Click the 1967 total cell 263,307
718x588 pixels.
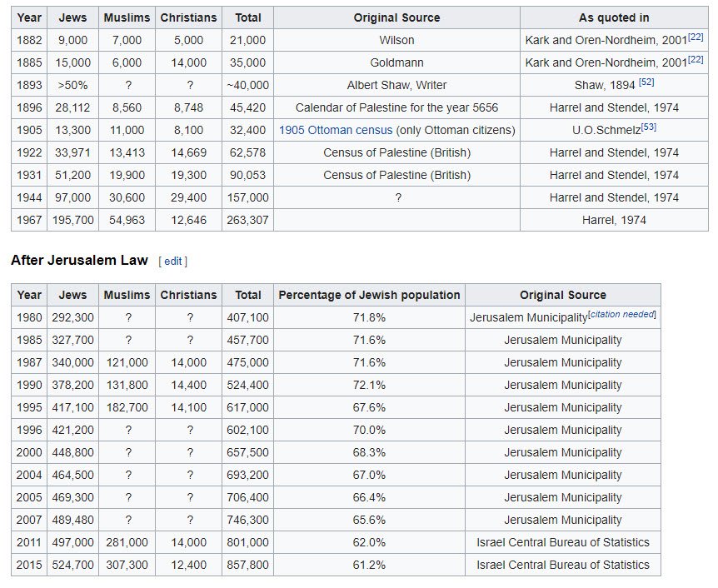coord(247,220)
